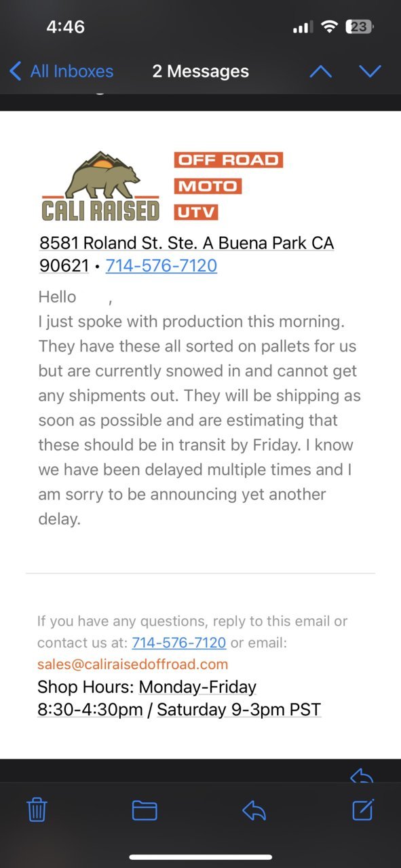Tap the small reply icon above toolbar
The width and height of the screenshot is (401, 868).
362,776
